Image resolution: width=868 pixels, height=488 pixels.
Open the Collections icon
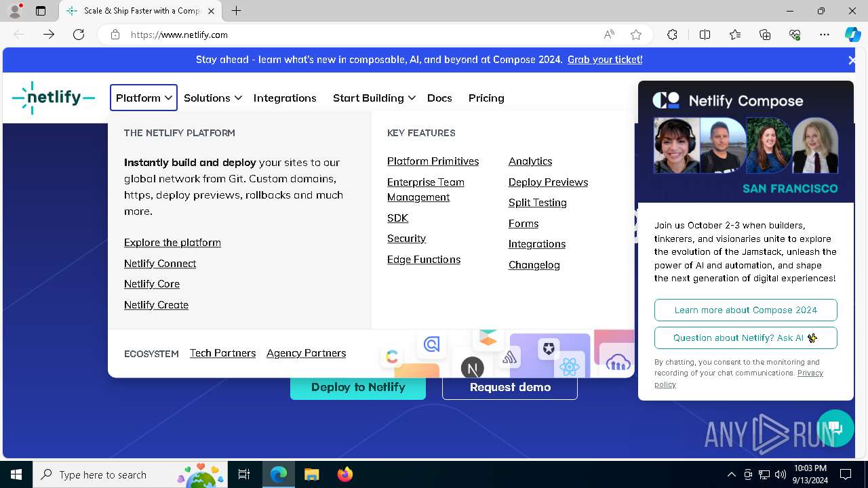[765, 35]
